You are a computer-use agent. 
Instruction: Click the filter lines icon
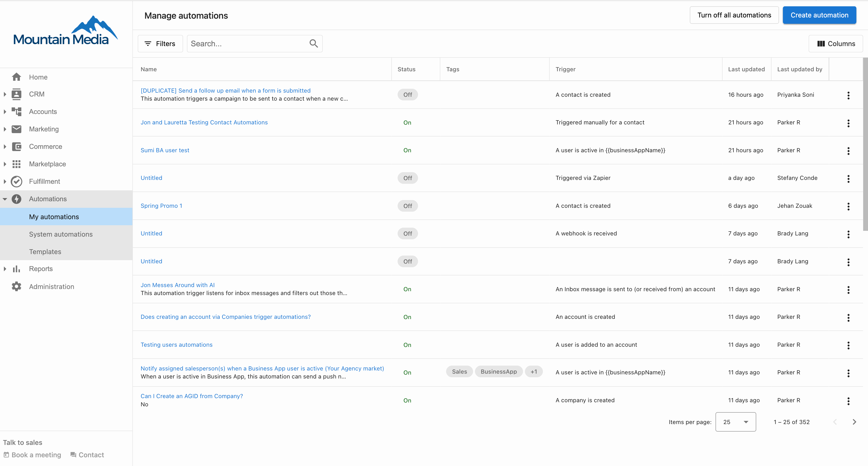[148, 43]
